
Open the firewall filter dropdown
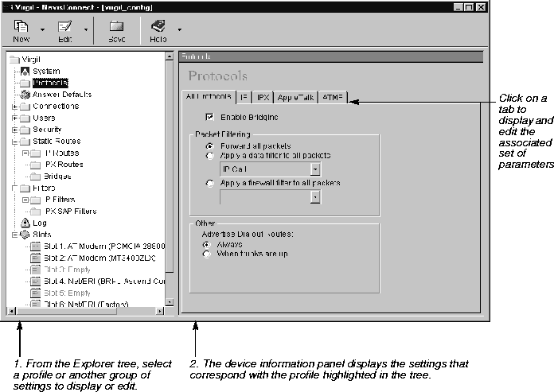(x=316, y=196)
